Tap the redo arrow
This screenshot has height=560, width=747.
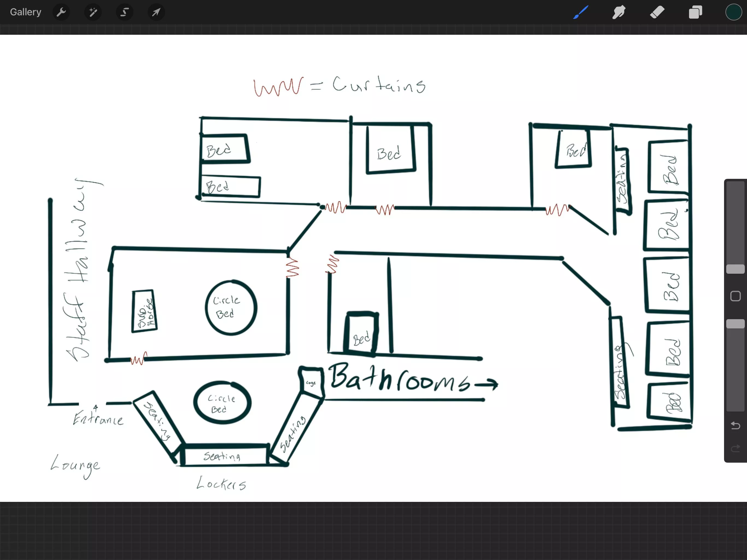tap(735, 448)
